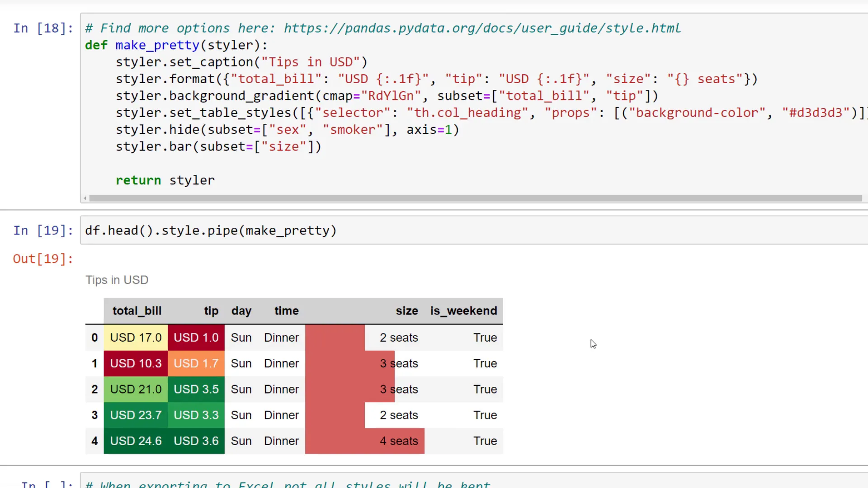
Task: Click the df.head().style.pipe(make_pretty) code line
Action: (x=210, y=230)
